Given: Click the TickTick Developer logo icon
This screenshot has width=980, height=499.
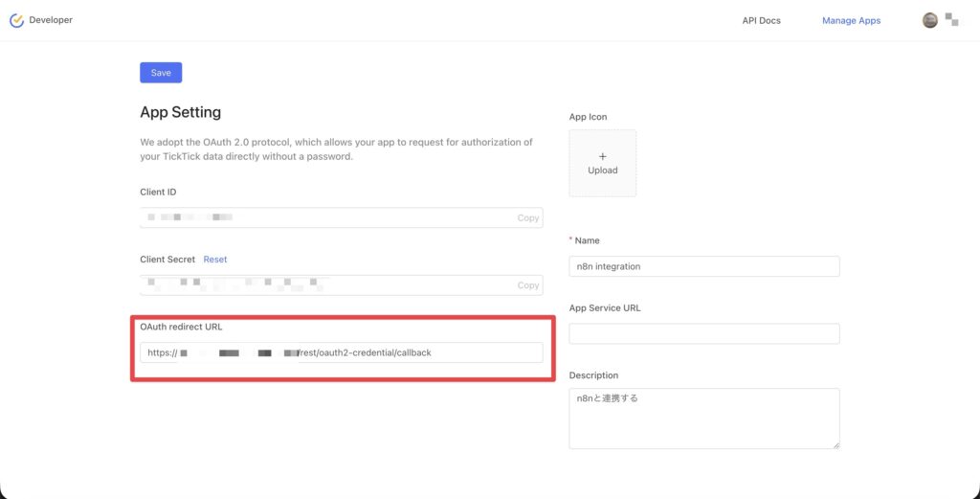Looking at the screenshot, I should point(16,20).
